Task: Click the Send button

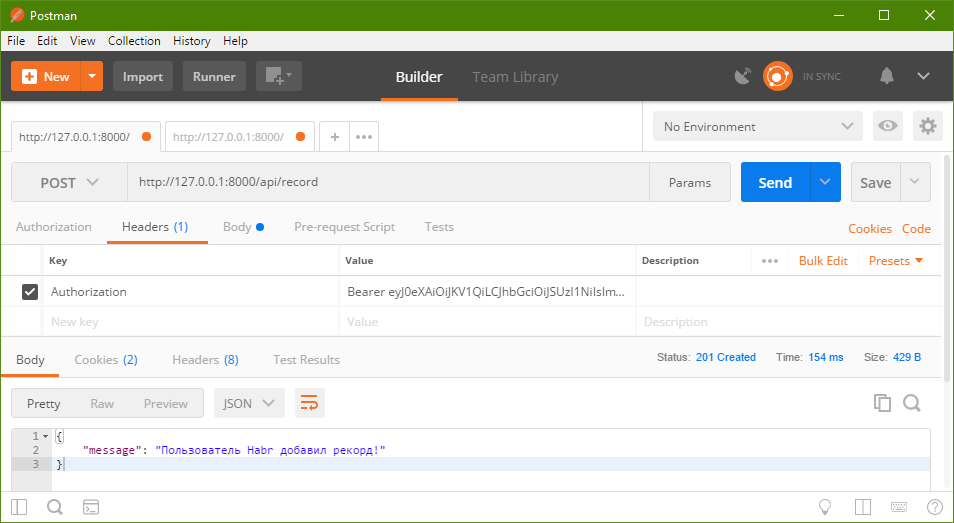Action: (x=775, y=182)
